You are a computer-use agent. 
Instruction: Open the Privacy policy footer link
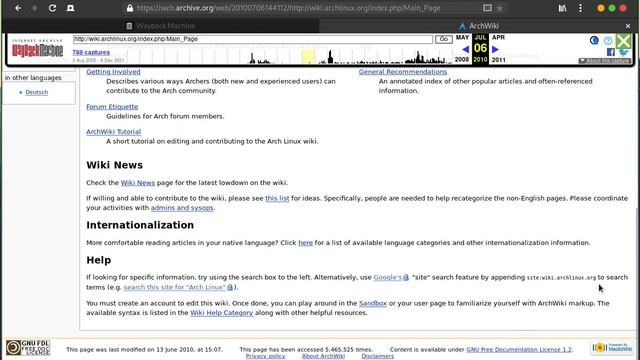(265, 356)
